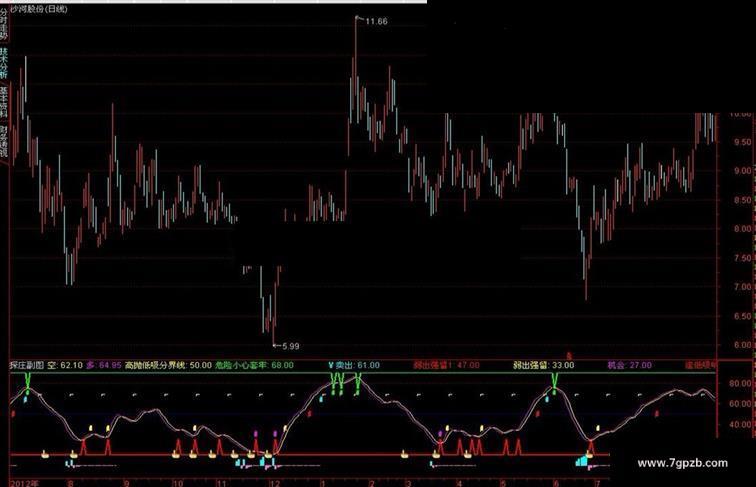
Task: Open the 财务透视 side tab
Action: pos(4,142)
